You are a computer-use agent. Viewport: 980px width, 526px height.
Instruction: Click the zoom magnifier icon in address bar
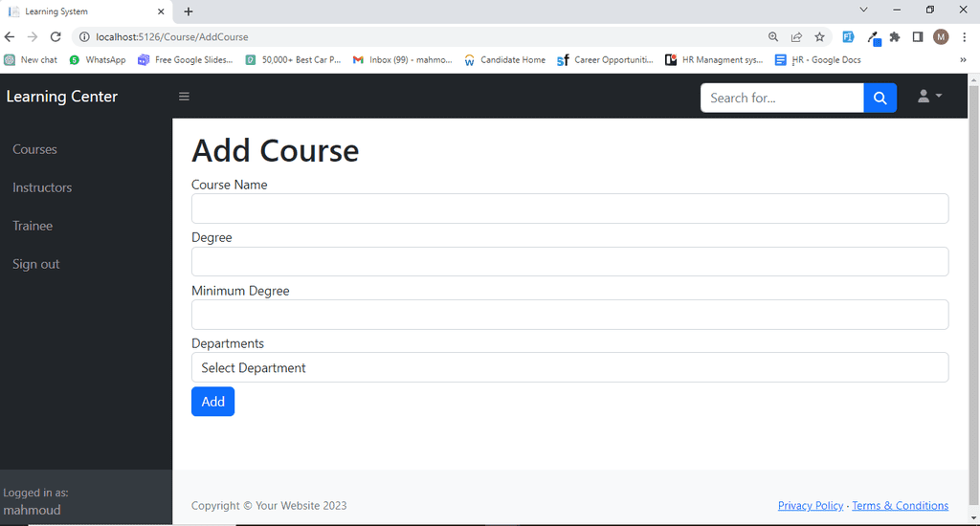(x=773, y=37)
